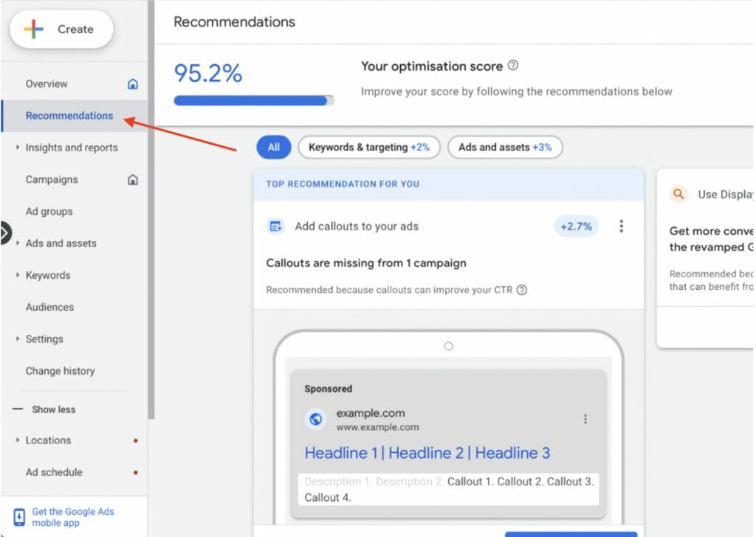The image size is (756, 537).
Task: Click the Create button with plus icon
Action: [x=61, y=30]
